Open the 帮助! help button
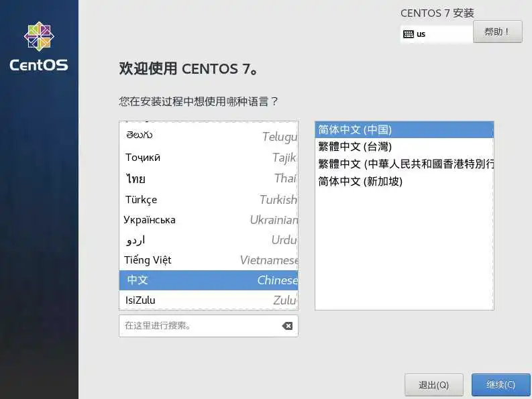The width and height of the screenshot is (532, 399). click(x=497, y=32)
